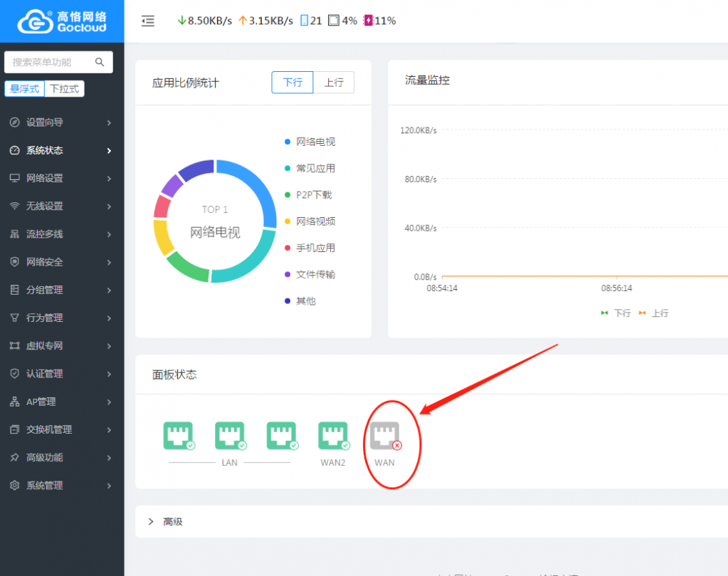
Task: Select the 上行 button in application stats
Action: pyautogui.click(x=334, y=83)
